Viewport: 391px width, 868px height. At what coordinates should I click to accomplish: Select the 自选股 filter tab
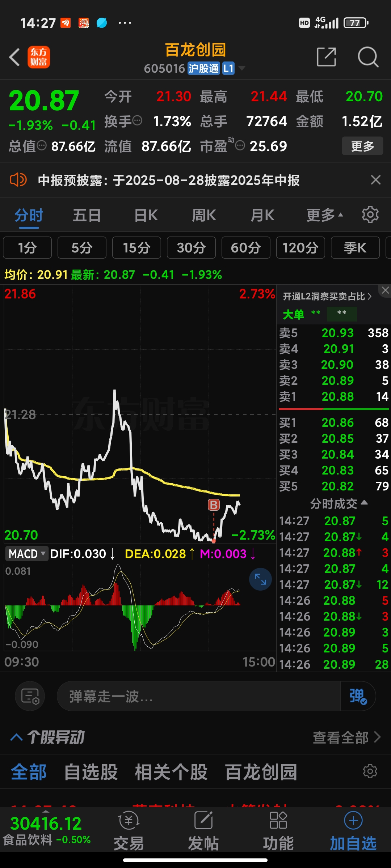[x=91, y=772]
